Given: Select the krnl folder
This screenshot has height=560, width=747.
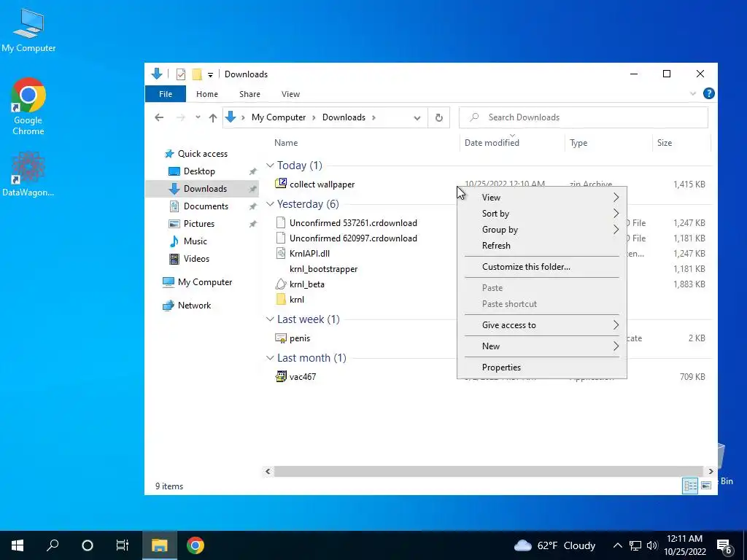Looking at the screenshot, I should (296, 300).
